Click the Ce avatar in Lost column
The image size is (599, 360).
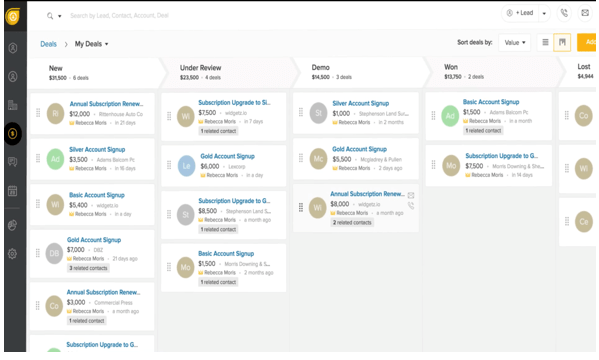coord(584,222)
